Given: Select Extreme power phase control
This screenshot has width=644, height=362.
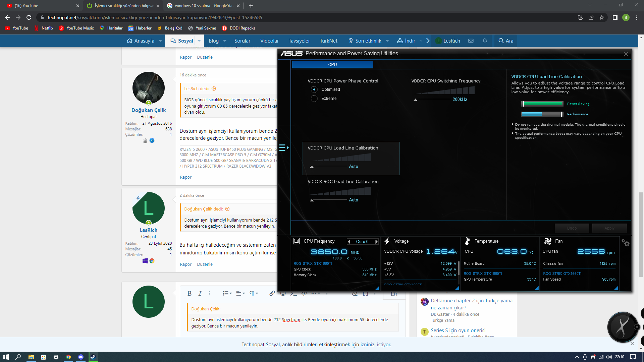Looking at the screenshot, I should tap(314, 99).
